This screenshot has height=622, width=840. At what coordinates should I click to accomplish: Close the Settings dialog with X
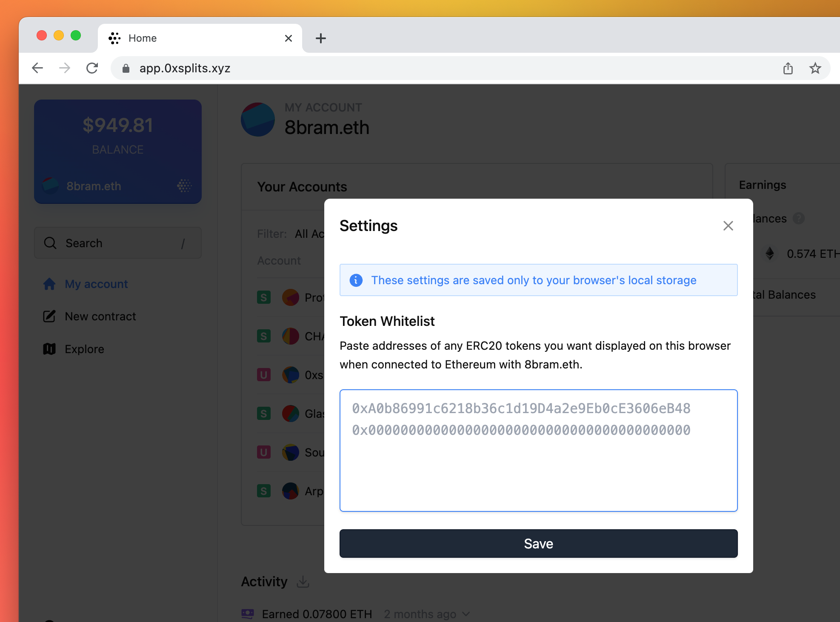728,225
